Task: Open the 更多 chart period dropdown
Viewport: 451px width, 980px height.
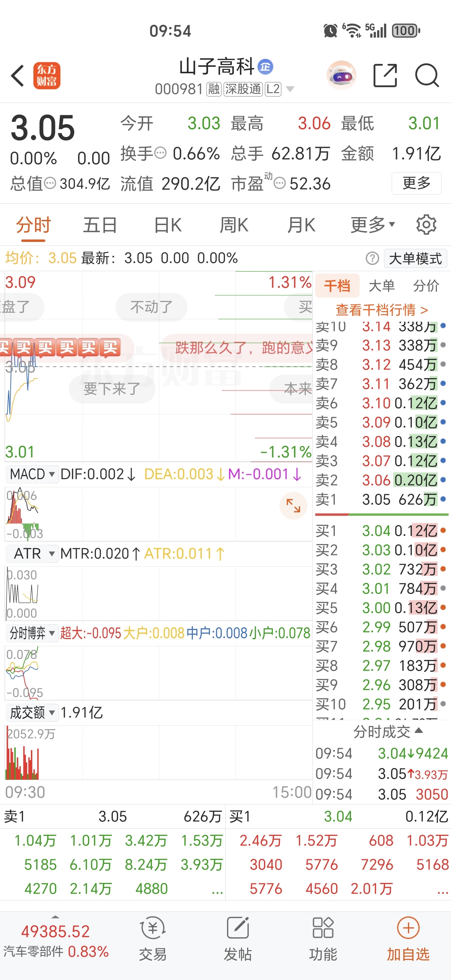Action: pyautogui.click(x=373, y=225)
